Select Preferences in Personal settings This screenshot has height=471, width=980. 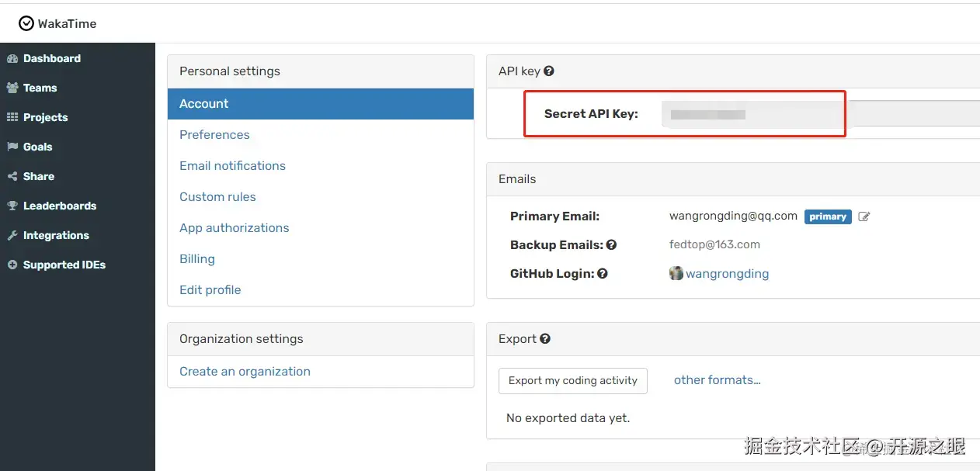(x=214, y=135)
